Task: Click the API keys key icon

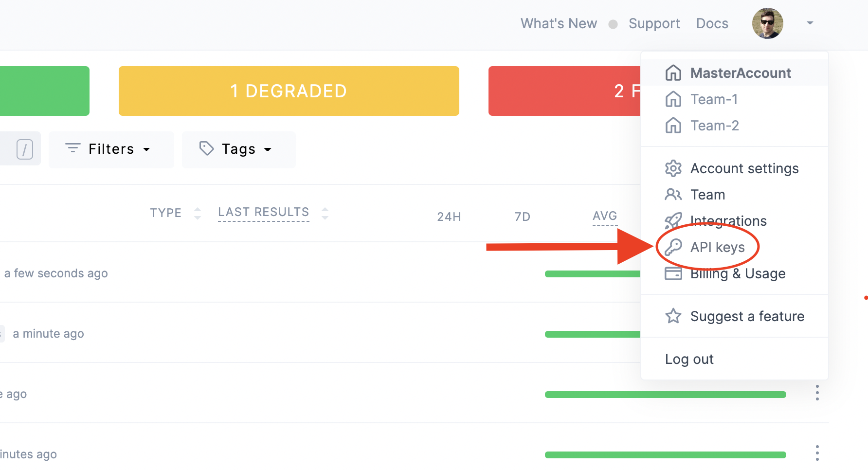Action: [x=673, y=247]
